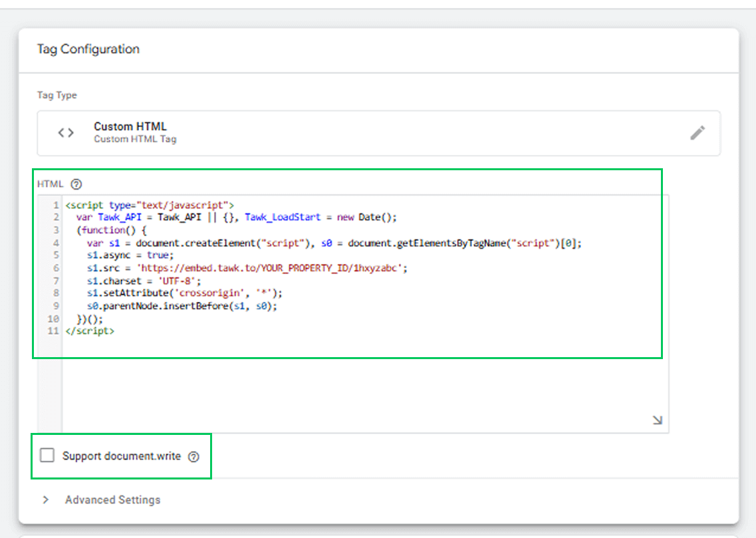Click the closing </script> tag line
This screenshot has width=756, height=538.
(x=90, y=331)
